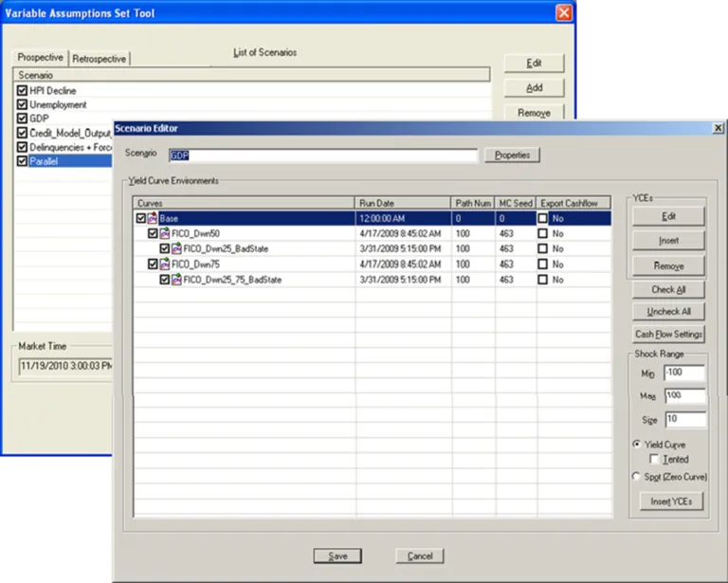Close the Scenario Editor dialog
The width and height of the screenshot is (728, 583).
point(718,128)
